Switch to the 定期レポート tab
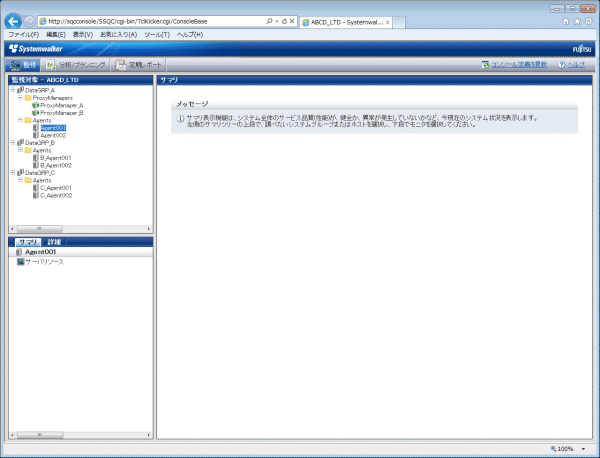This screenshot has height=458, width=600. tap(139, 65)
